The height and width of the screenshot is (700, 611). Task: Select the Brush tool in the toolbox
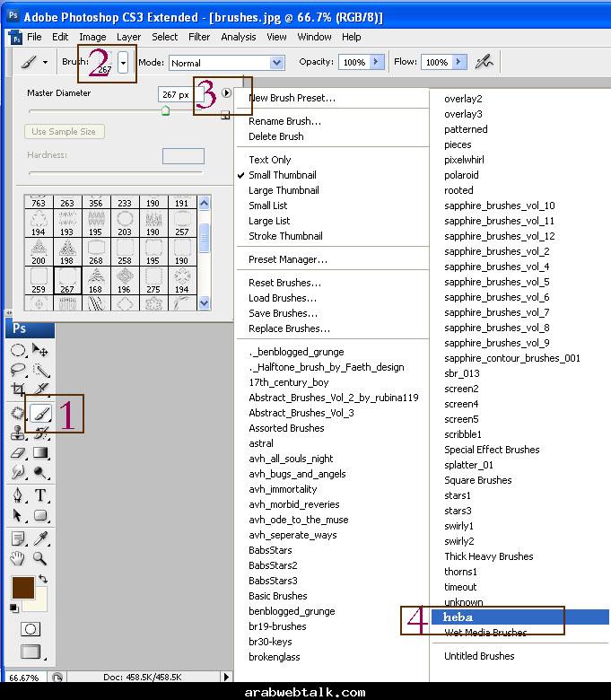coord(40,414)
